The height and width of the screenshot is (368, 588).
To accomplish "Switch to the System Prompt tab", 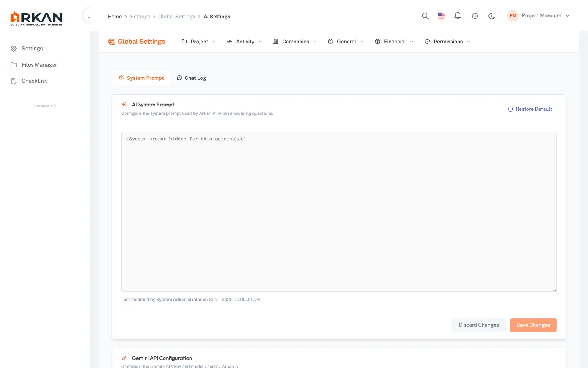I will (x=141, y=78).
